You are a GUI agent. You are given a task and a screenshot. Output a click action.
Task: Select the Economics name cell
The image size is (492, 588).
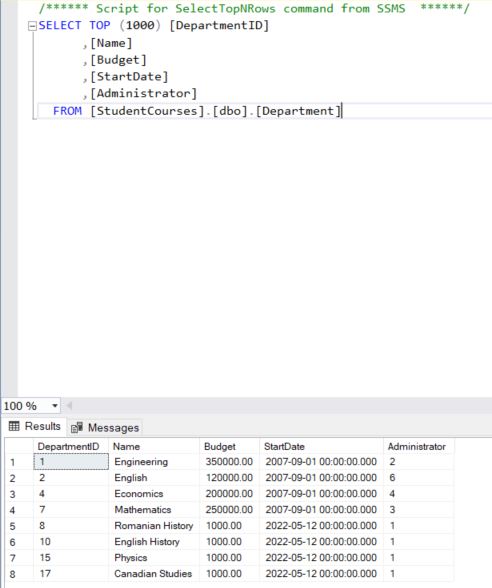(154, 494)
